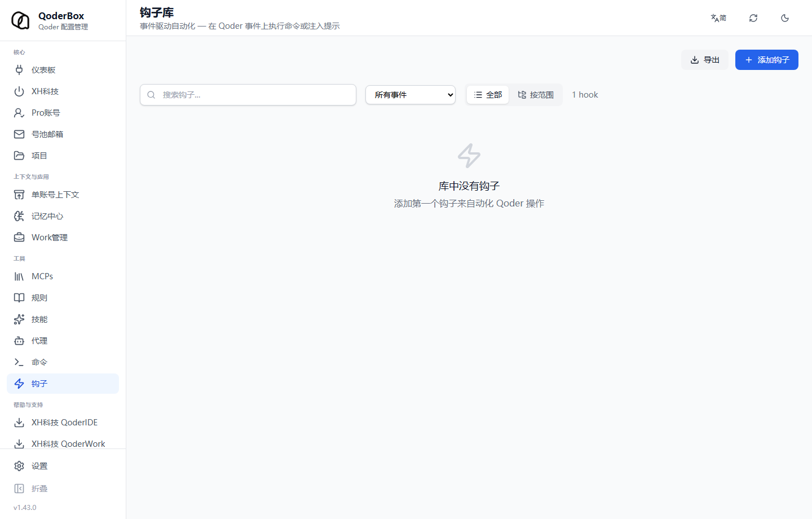The image size is (812, 519).
Task: Open Pro账号 user icon
Action: coord(19,113)
